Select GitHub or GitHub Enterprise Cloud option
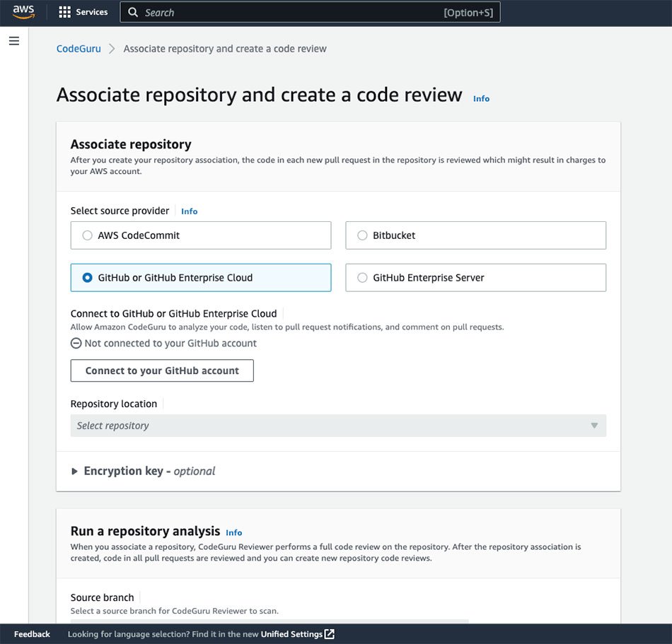Viewport: 672px width, 644px height. point(88,278)
